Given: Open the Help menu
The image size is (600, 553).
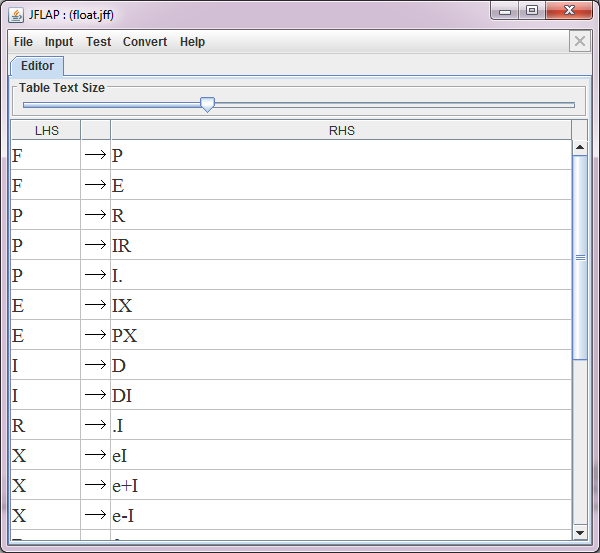Looking at the screenshot, I should tap(192, 42).
